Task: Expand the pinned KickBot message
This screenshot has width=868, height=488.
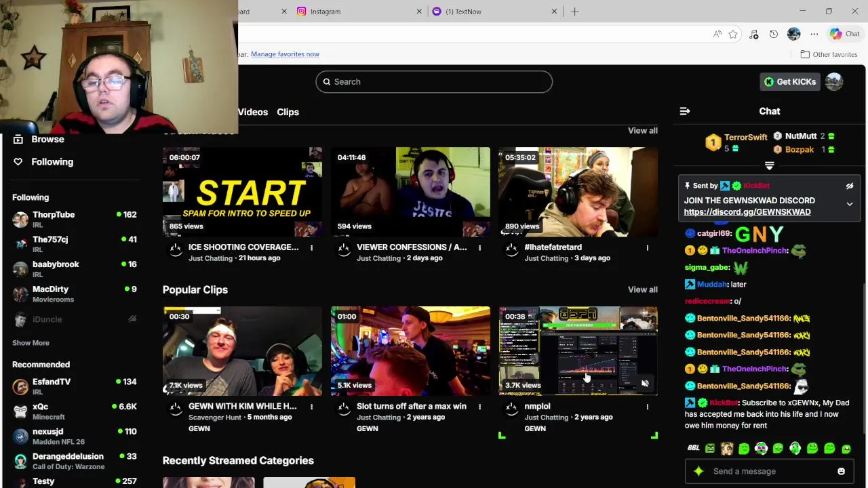Action: (849, 204)
